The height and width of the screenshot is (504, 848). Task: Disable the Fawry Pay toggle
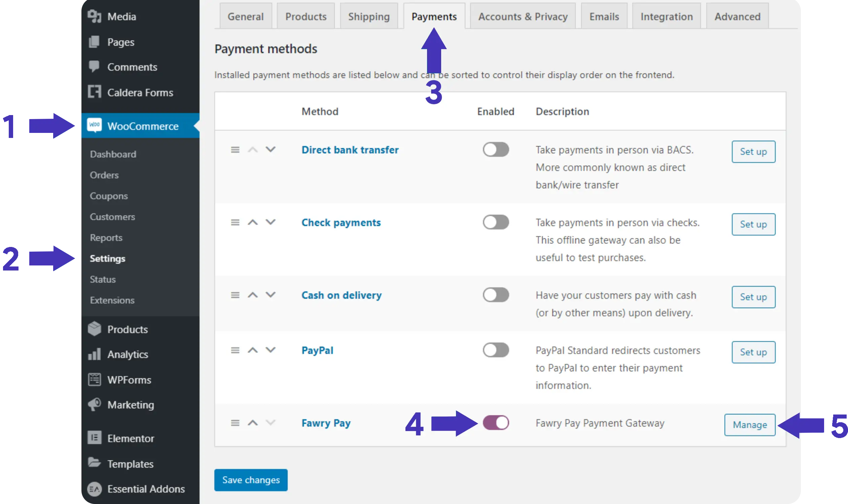tap(496, 423)
